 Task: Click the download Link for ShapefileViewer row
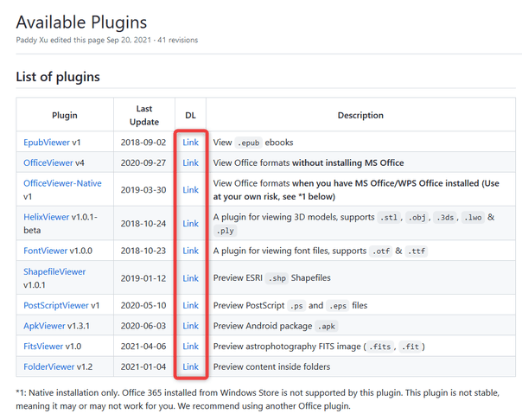(190, 278)
